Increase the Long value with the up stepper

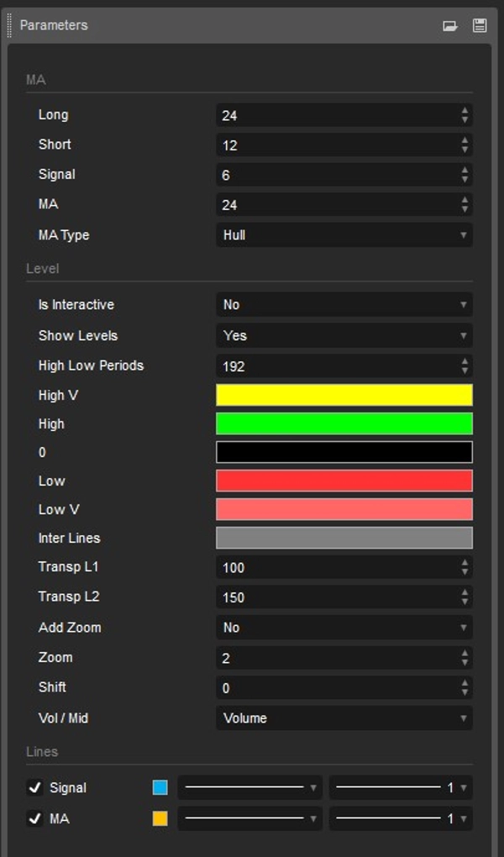(x=464, y=110)
